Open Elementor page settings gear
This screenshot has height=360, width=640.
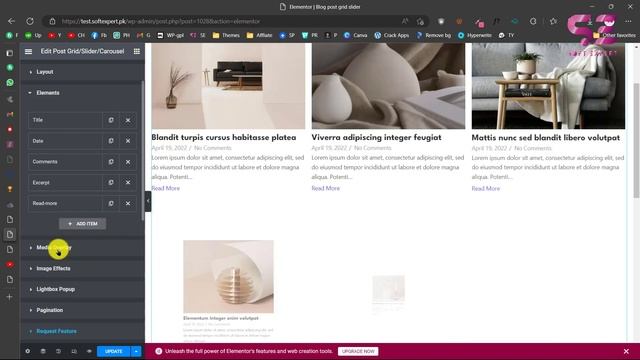(x=28, y=351)
